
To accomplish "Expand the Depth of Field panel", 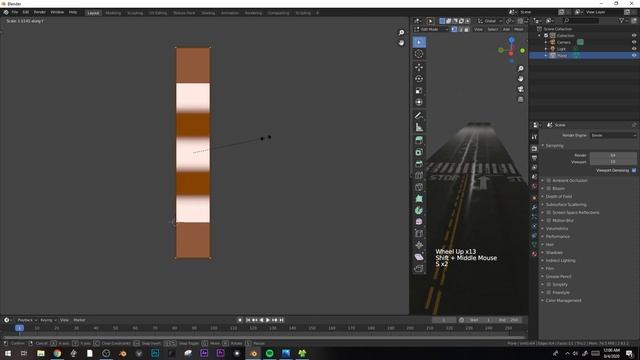I will coord(559,196).
